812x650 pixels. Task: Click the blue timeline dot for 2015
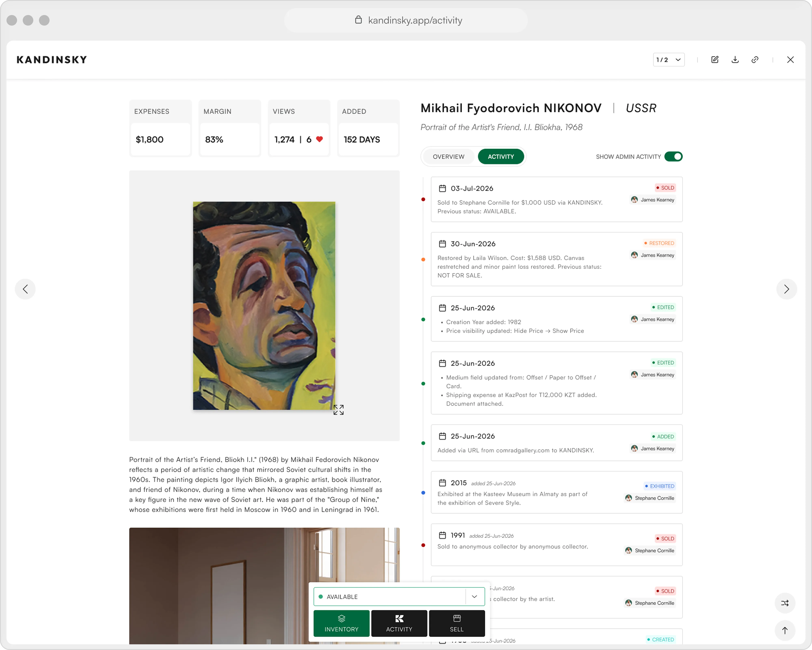(423, 493)
